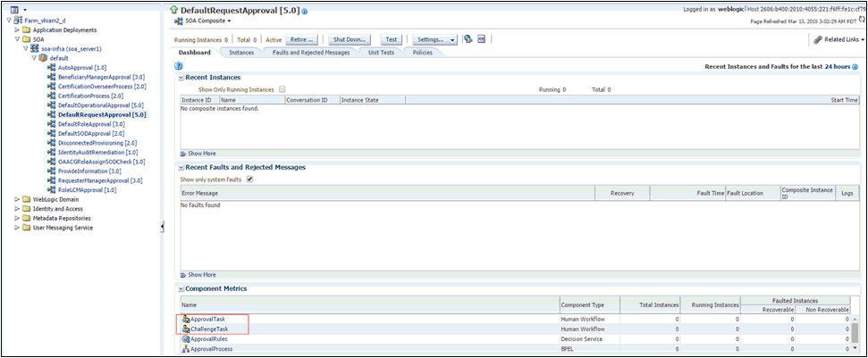Click the Component Metrics scrollbar down arrow
This screenshot has height=358, width=868.
coord(855,349)
